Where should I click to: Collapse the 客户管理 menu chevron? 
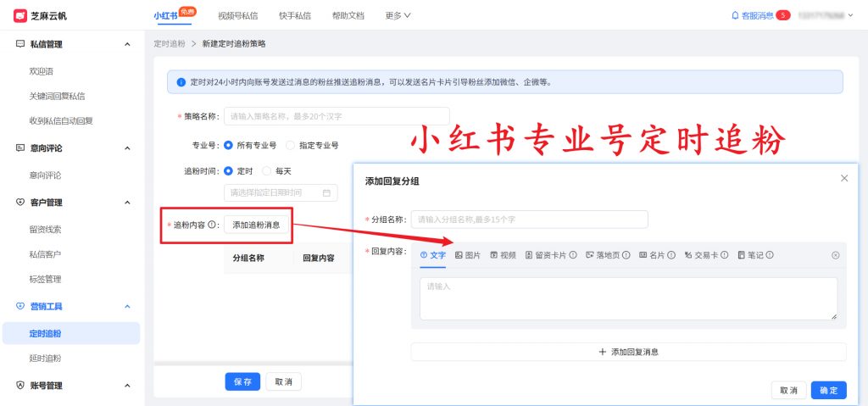tap(127, 203)
